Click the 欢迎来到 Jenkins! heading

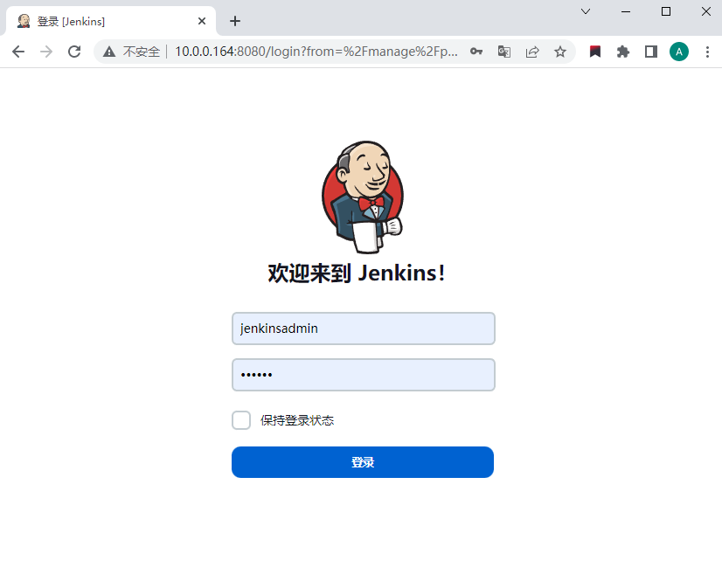(x=357, y=273)
